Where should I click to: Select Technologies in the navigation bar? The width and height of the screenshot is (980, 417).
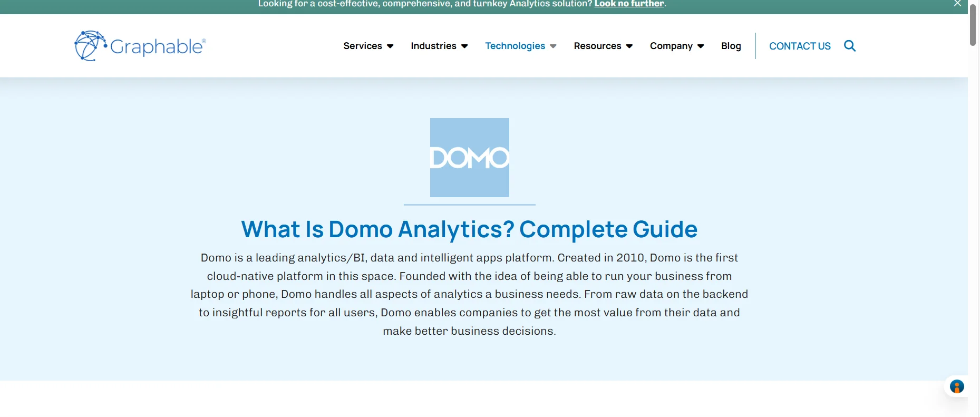click(516, 46)
